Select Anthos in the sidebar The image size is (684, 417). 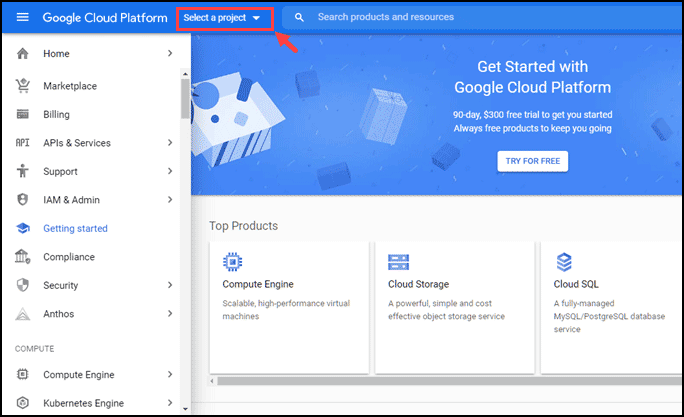click(x=58, y=314)
